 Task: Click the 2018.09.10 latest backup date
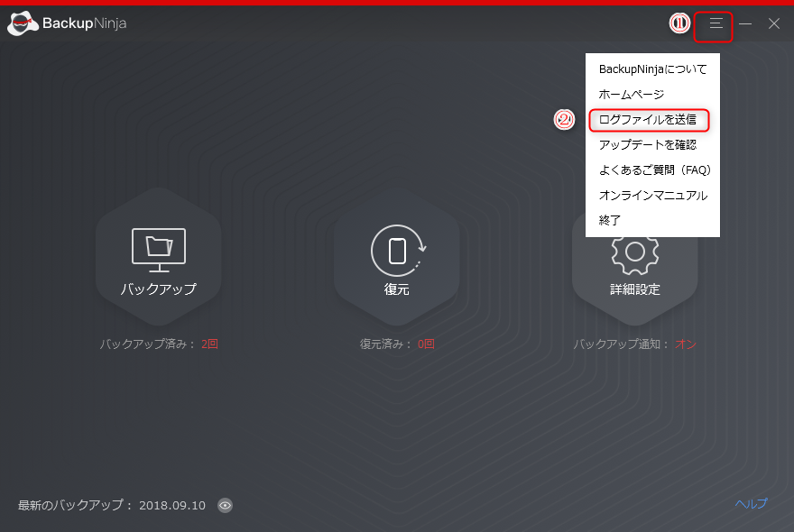pos(172,505)
